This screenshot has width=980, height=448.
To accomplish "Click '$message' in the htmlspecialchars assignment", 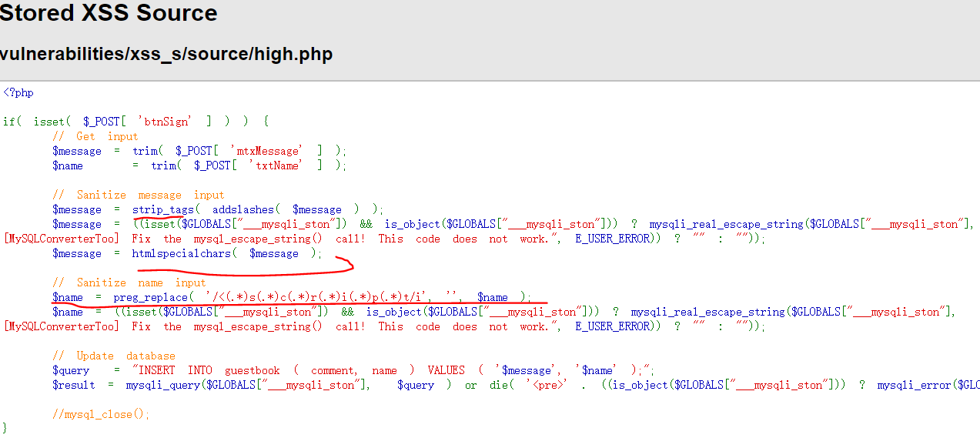I will 77,253.
